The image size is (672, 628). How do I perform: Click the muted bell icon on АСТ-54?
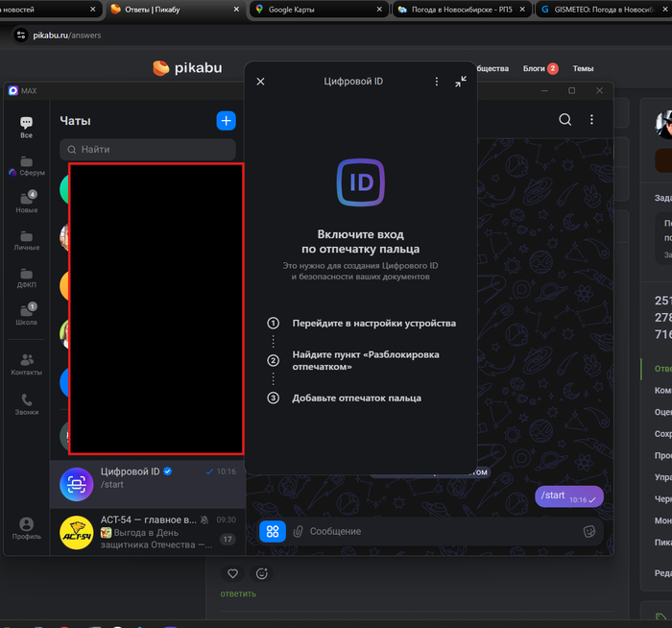coord(204,520)
